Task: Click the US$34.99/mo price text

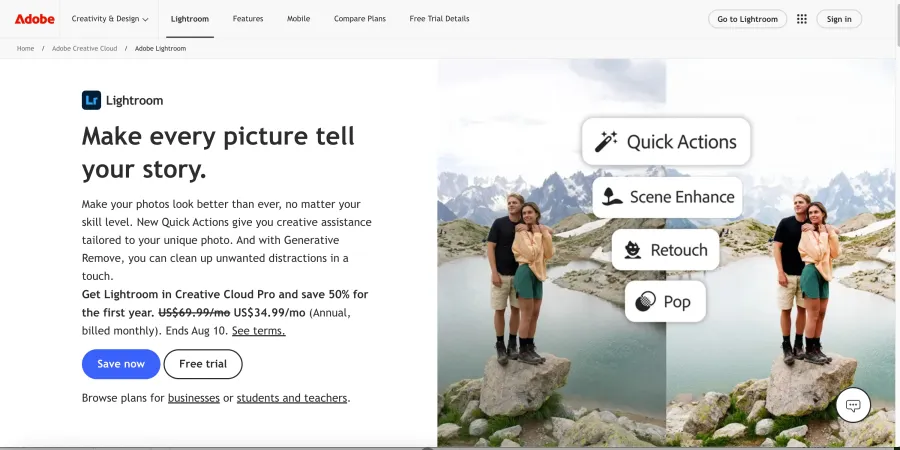Action: click(270, 313)
